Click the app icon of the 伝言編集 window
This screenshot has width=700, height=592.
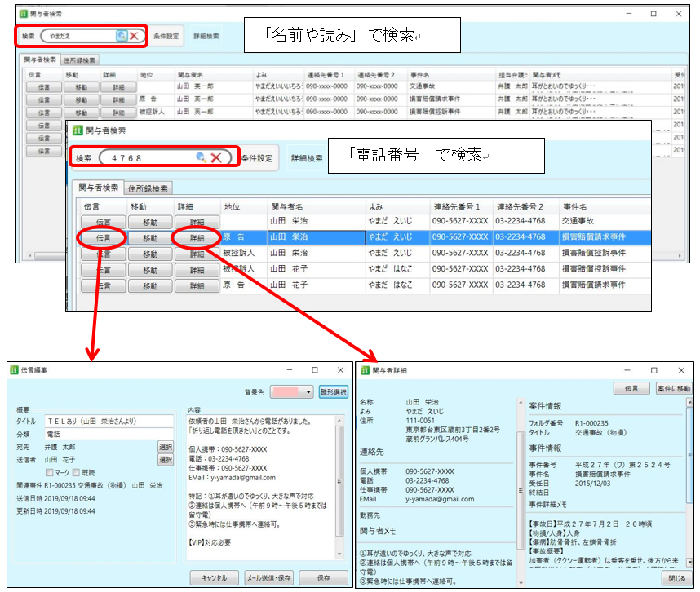pyautogui.click(x=15, y=370)
